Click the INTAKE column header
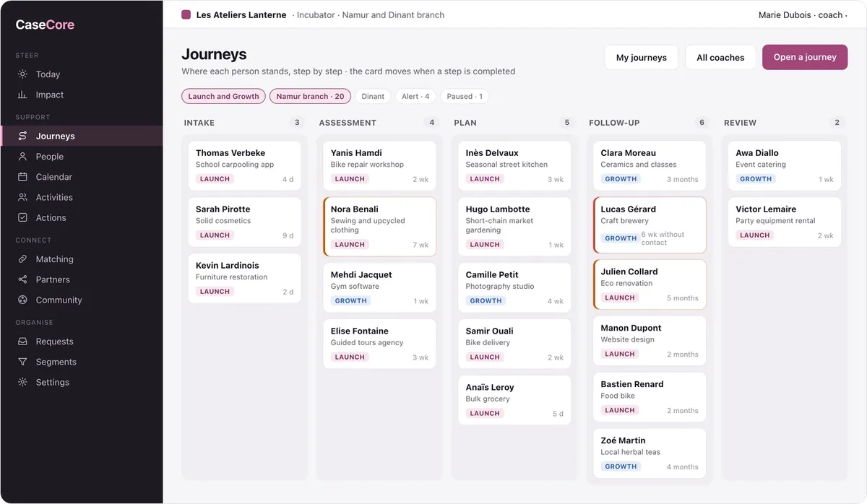This screenshot has height=504, width=867. pyautogui.click(x=199, y=123)
